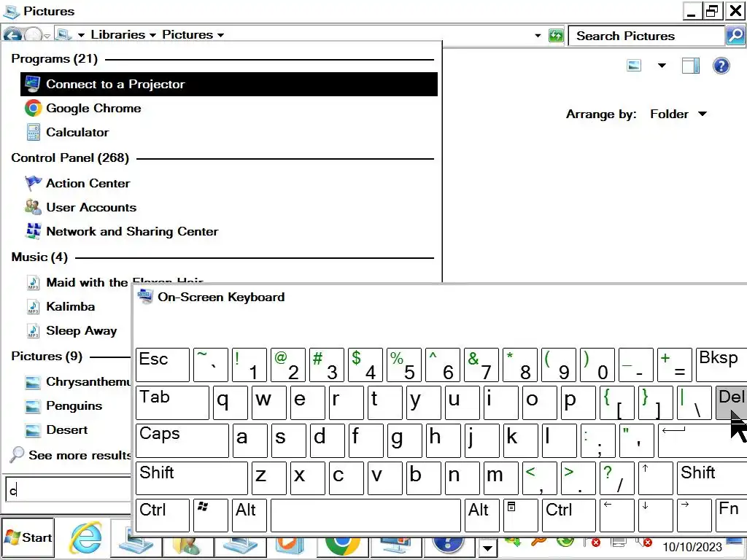Open Explorer Help blue question icon

click(721, 66)
